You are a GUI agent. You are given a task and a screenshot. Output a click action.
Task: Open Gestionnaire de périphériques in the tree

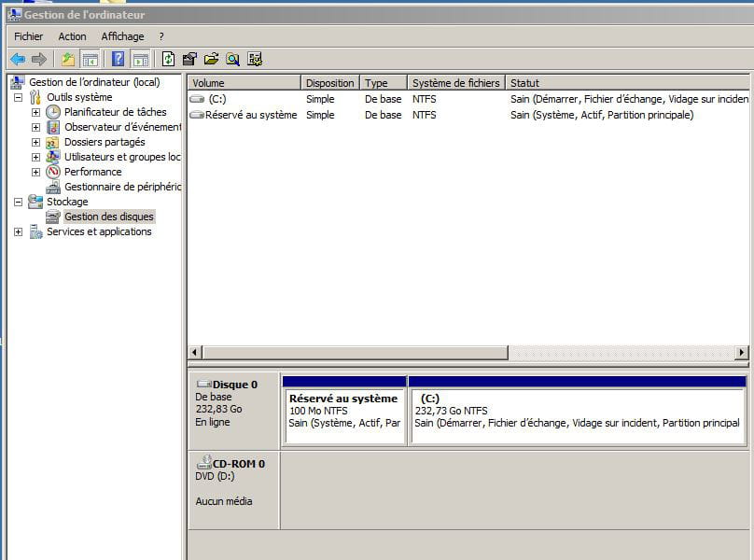122,187
